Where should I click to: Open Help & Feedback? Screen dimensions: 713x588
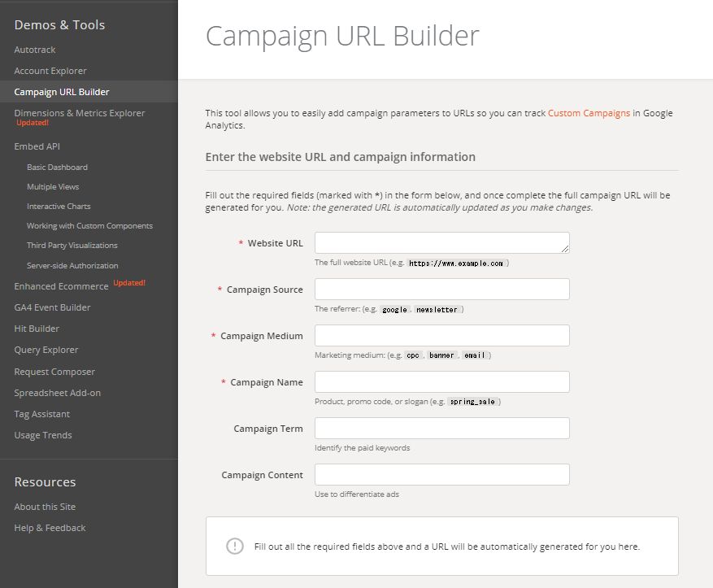point(50,528)
